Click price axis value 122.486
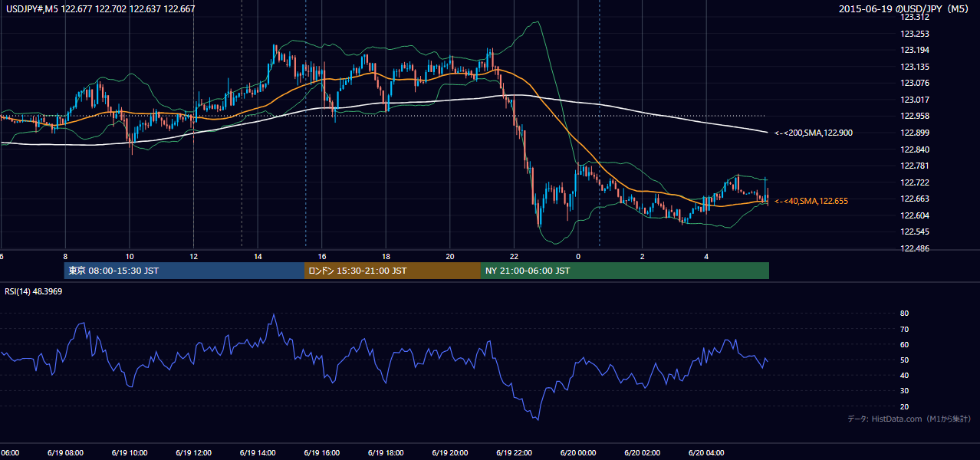This screenshot has height=460, width=980. (914, 248)
